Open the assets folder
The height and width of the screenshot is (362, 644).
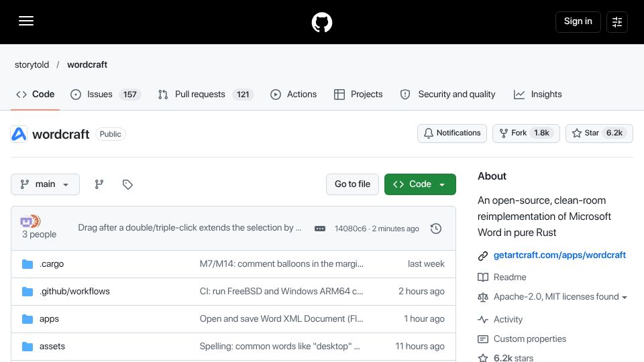click(52, 347)
